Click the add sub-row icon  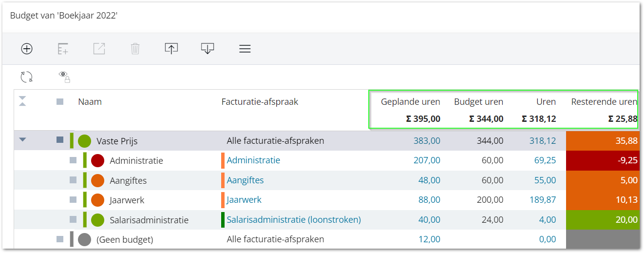tap(63, 49)
